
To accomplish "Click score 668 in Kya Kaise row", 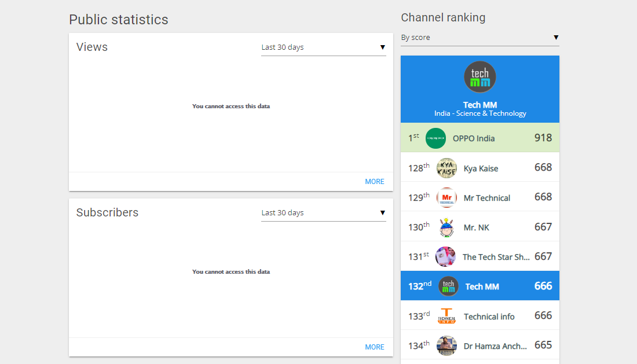I will 543,168.
